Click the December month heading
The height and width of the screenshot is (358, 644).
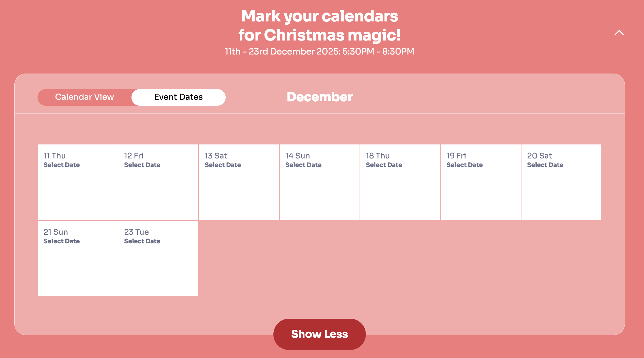coord(320,97)
